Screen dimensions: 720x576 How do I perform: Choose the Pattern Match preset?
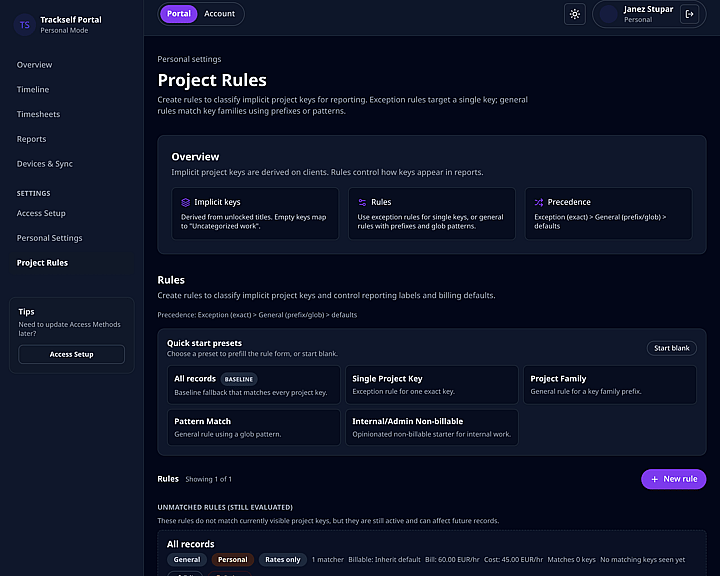[x=254, y=428]
